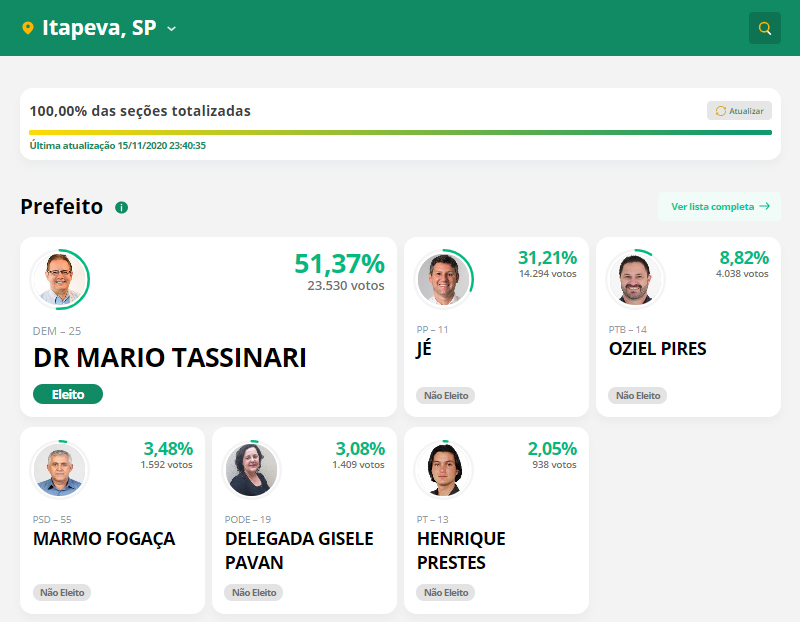This screenshot has height=622, width=800.
Task: Open the Ver lista completa link
Action: coord(719,206)
